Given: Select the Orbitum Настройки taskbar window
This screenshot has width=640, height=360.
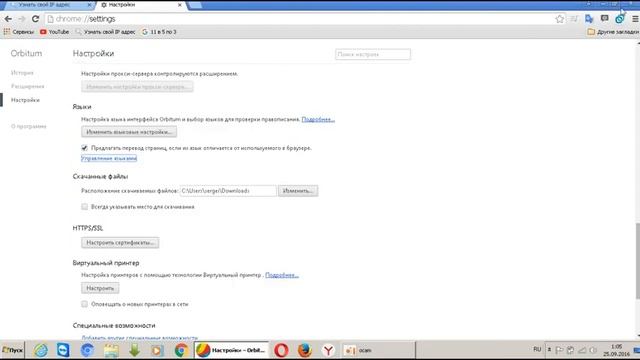Looking at the screenshot, I should (x=231, y=350).
